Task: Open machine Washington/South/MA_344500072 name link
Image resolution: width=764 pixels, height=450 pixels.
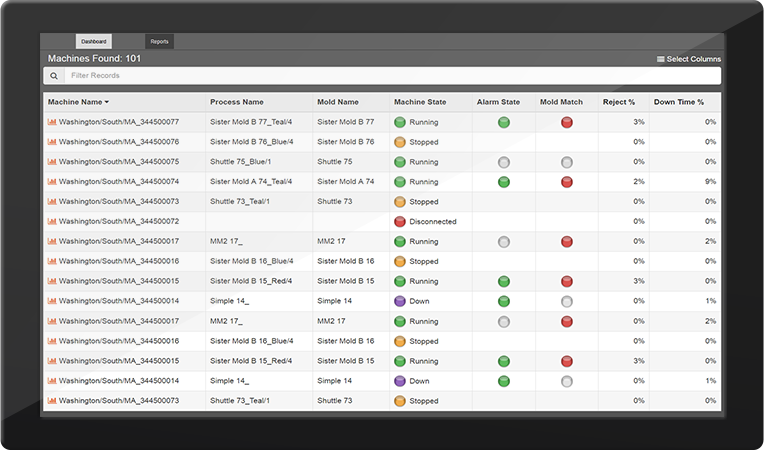Action: point(119,221)
